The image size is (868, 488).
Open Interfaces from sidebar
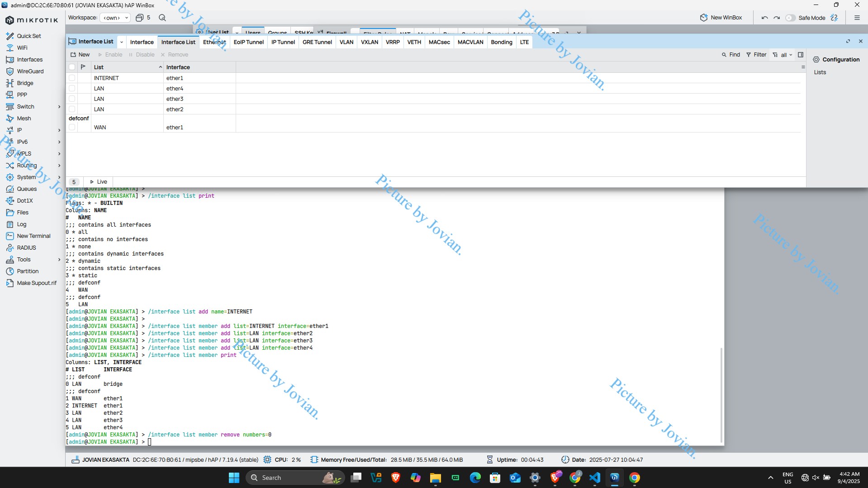click(x=29, y=60)
